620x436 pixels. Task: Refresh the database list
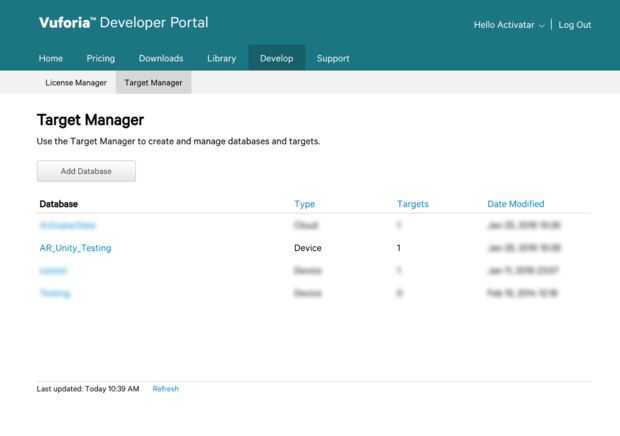point(165,389)
